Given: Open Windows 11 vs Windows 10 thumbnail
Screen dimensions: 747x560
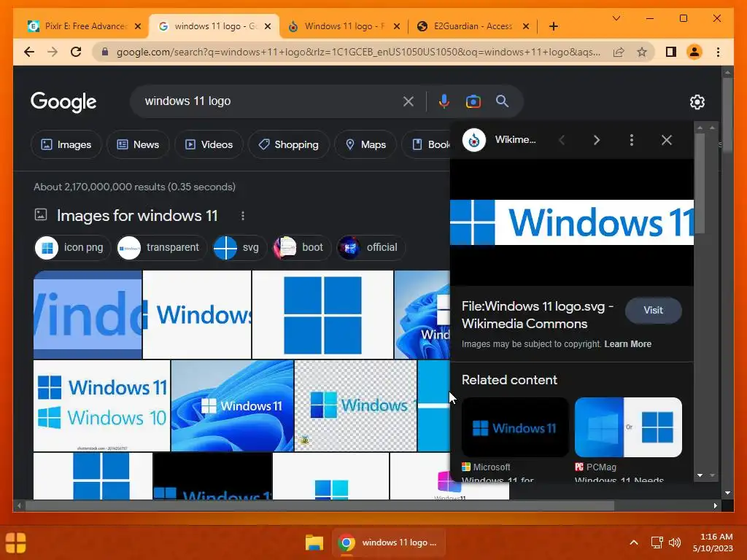Looking at the screenshot, I should (x=101, y=405).
